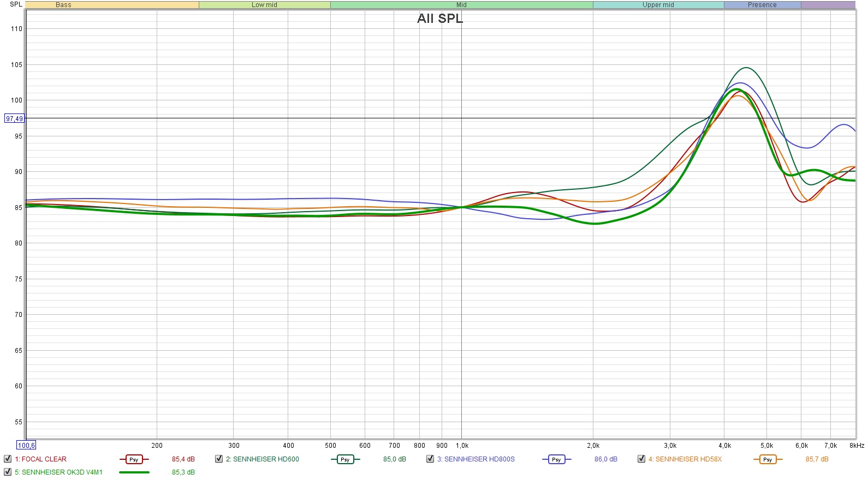Screen dimensions: 868x480
Task: Click the 86,0 dB value for HD800S
Action: click(x=606, y=459)
